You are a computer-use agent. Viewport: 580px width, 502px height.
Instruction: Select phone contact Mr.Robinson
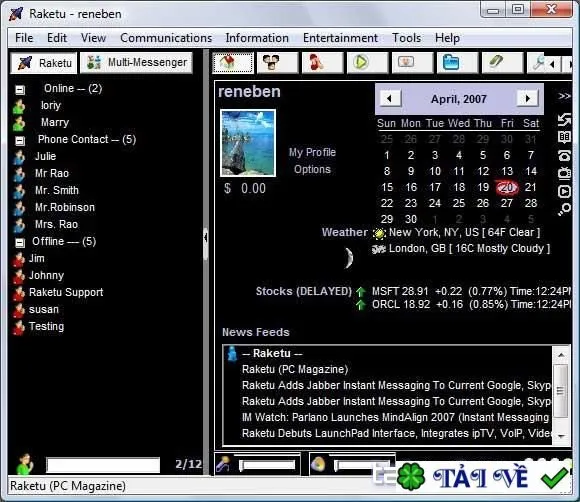click(x=65, y=208)
